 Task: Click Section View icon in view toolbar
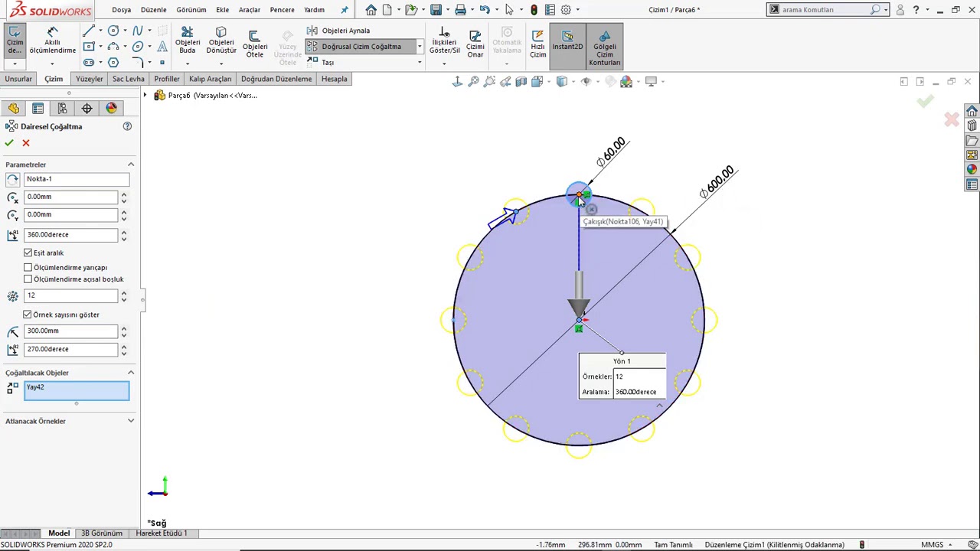[521, 81]
